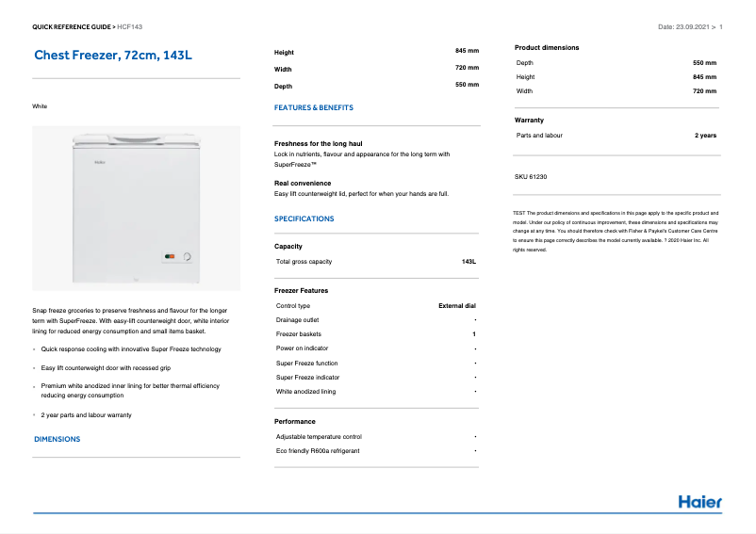
Task: Click the Date 23.09.2021 header text
Action: tap(685, 27)
